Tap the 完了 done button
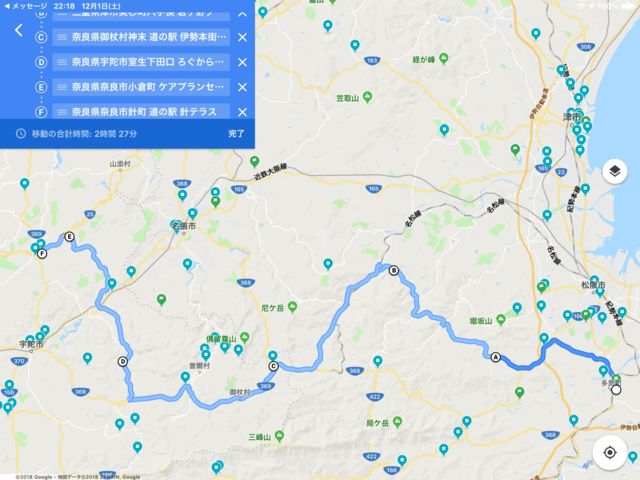The width and height of the screenshot is (640, 480). coord(236,133)
